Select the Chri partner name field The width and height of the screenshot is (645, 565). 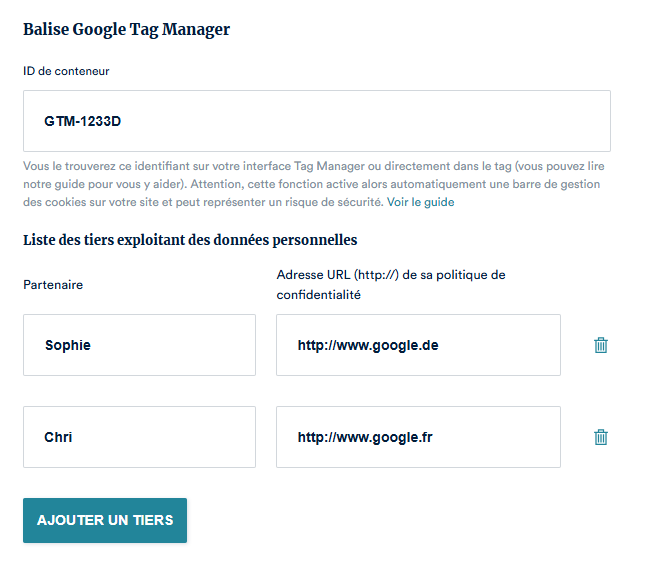click(139, 437)
